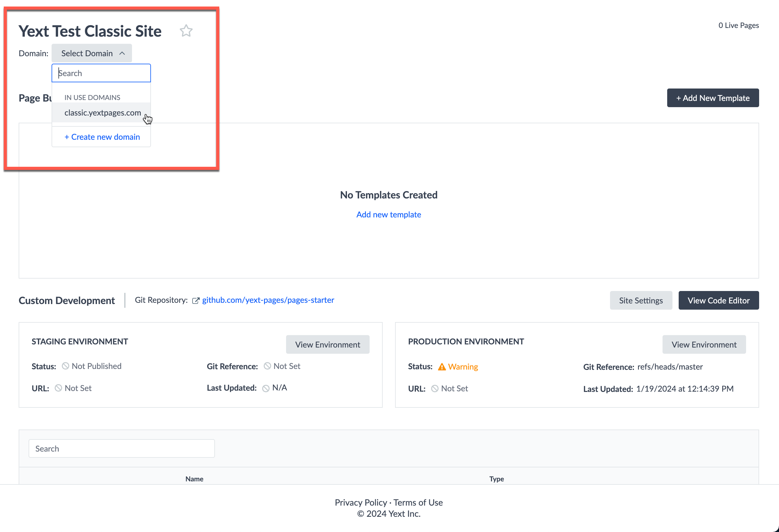Click the Yext Test Classic Site title
The image size is (779, 532).
[90, 31]
